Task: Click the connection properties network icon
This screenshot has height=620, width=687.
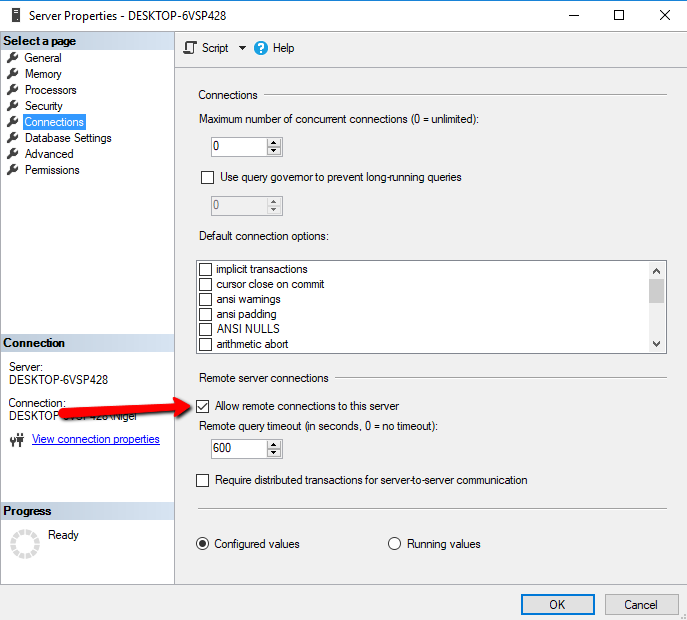Action: (x=16, y=440)
